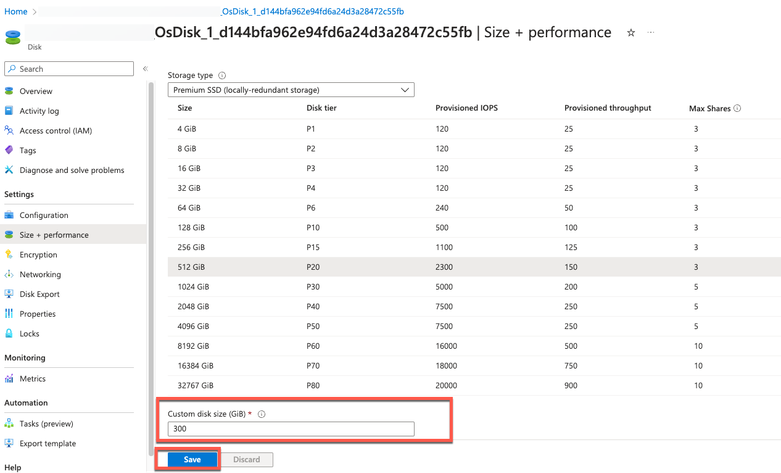Click the Encryption key icon
Image resolution: width=781 pixels, height=473 pixels.
(9, 254)
